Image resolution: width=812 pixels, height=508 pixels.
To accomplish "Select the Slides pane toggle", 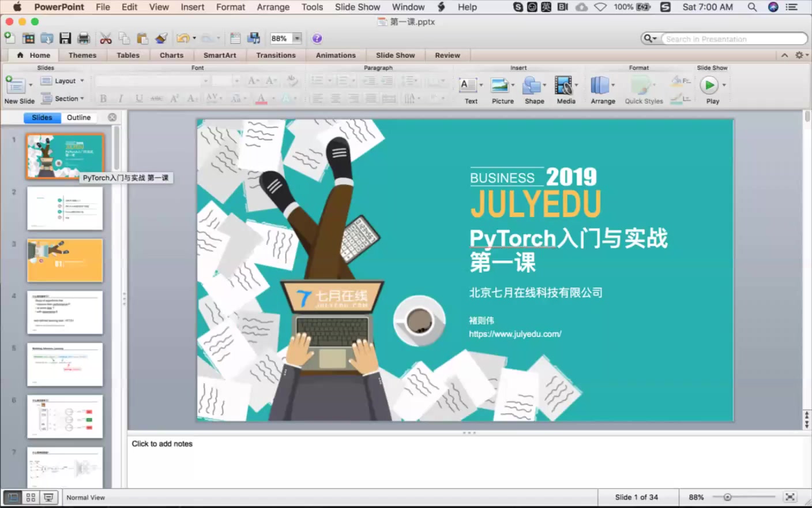I will coord(42,117).
